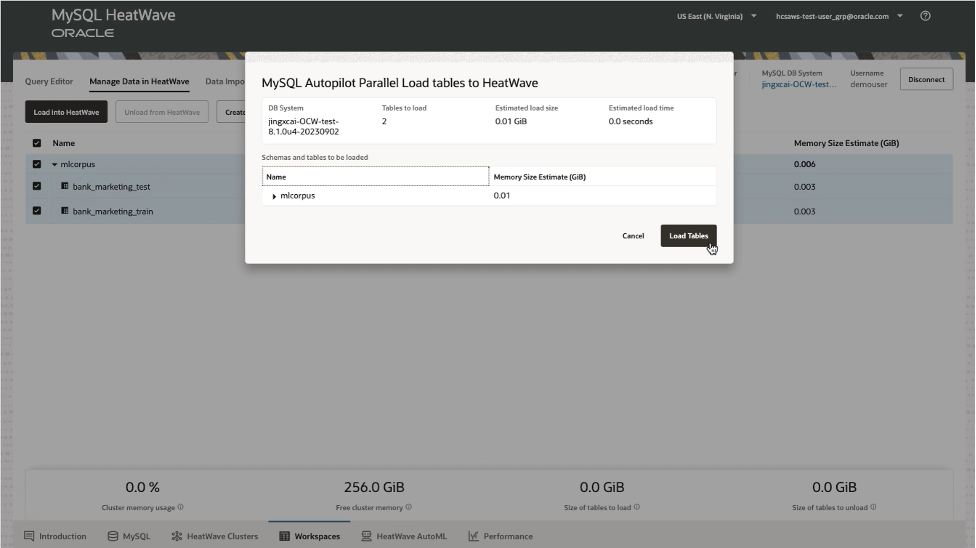
Task: Click the Disconnect button
Action: click(x=926, y=79)
